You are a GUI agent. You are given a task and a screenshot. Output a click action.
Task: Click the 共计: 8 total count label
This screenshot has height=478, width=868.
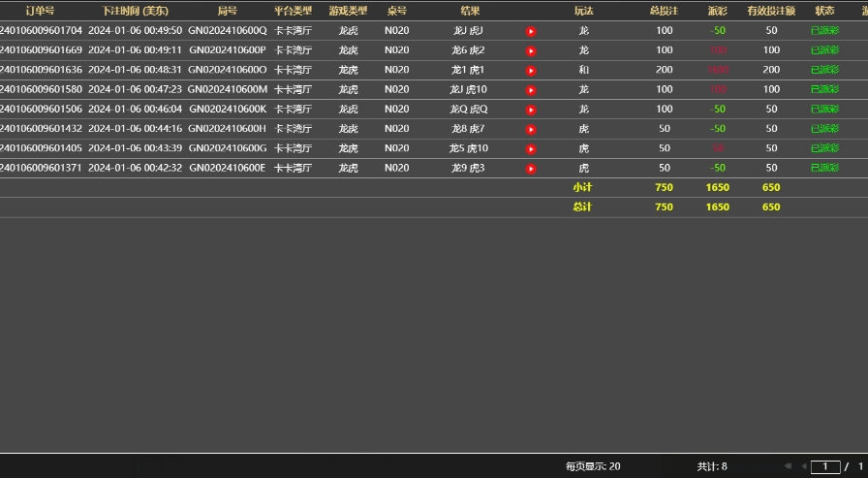point(712,466)
